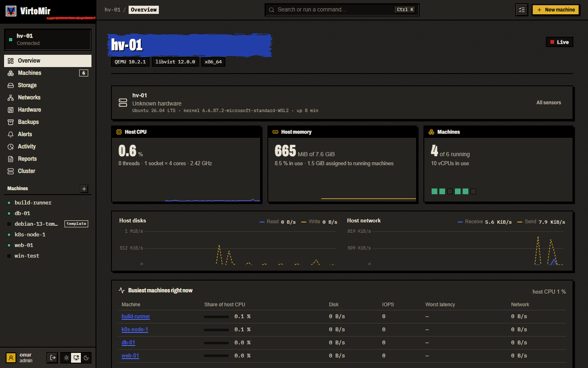Image resolution: width=588 pixels, height=368 pixels.
Task: Select the system theme monitor icon
Action: 76,358
